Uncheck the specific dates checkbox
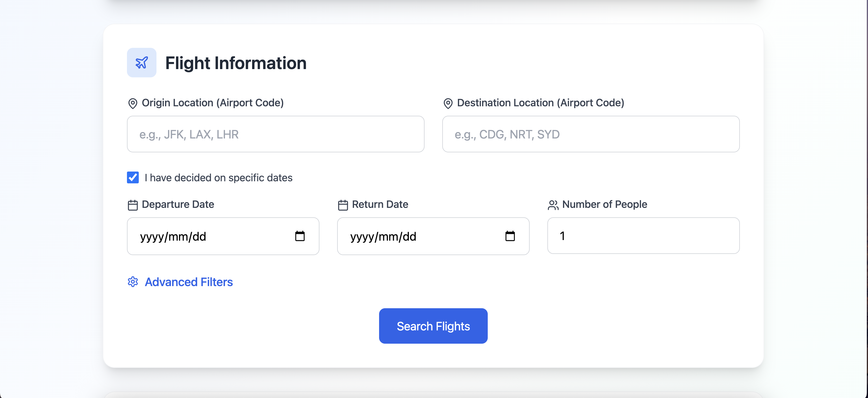 [x=133, y=177]
